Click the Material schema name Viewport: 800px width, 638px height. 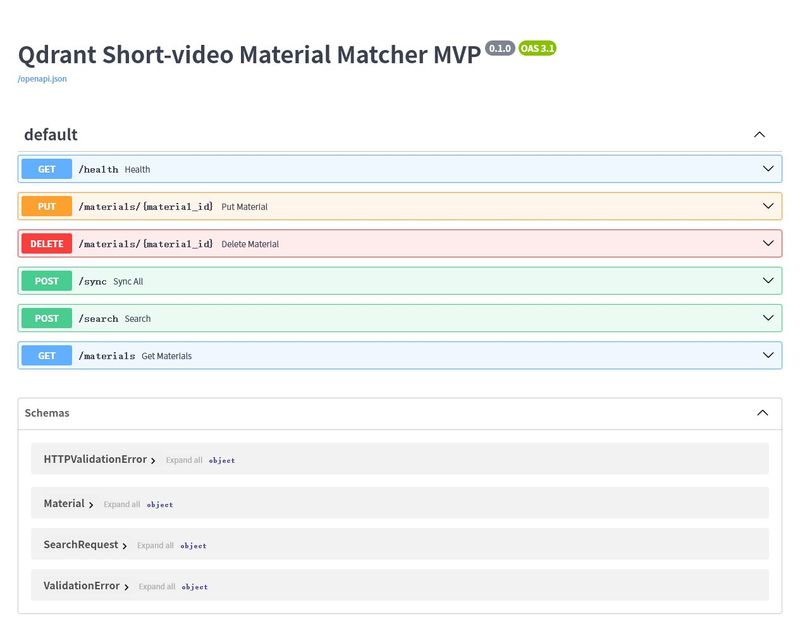[64, 504]
